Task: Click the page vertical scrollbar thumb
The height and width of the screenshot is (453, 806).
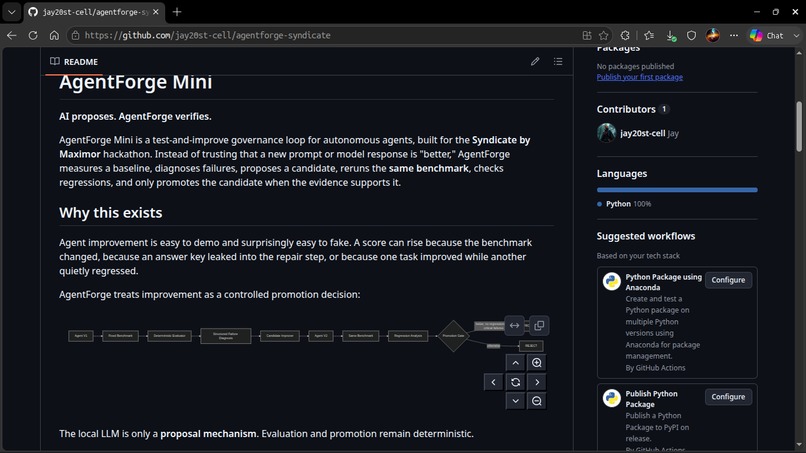Action: [799, 126]
